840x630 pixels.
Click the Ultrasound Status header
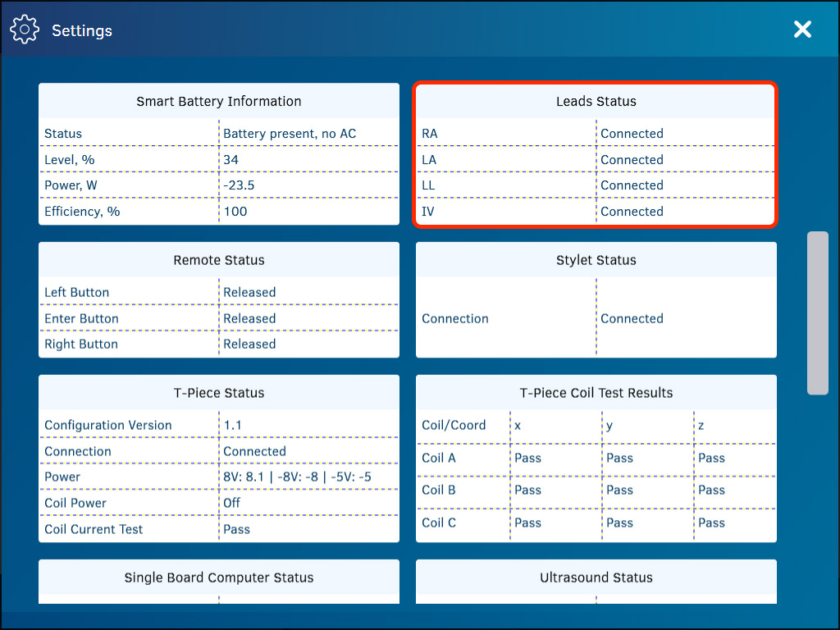(x=596, y=577)
